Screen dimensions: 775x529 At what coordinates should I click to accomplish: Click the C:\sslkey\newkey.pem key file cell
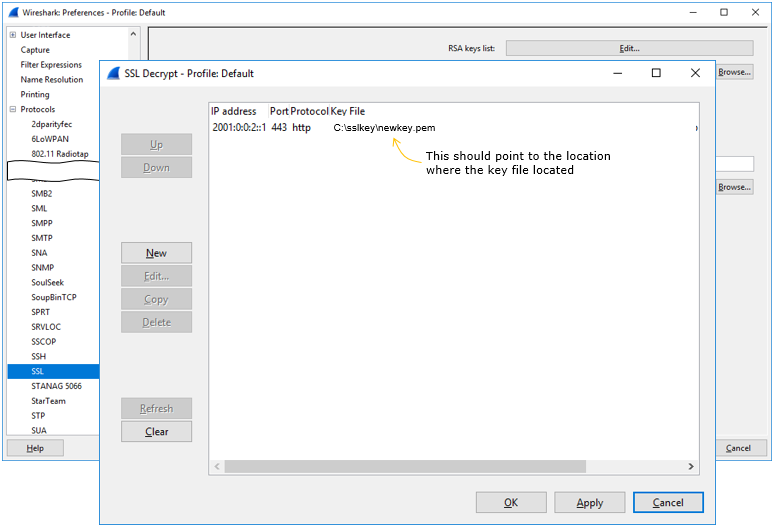click(x=385, y=128)
